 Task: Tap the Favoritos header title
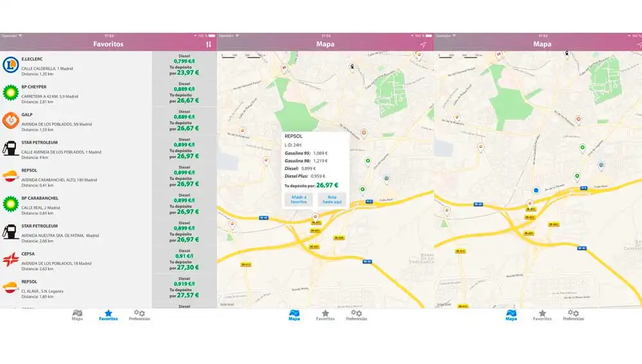pyautogui.click(x=108, y=44)
